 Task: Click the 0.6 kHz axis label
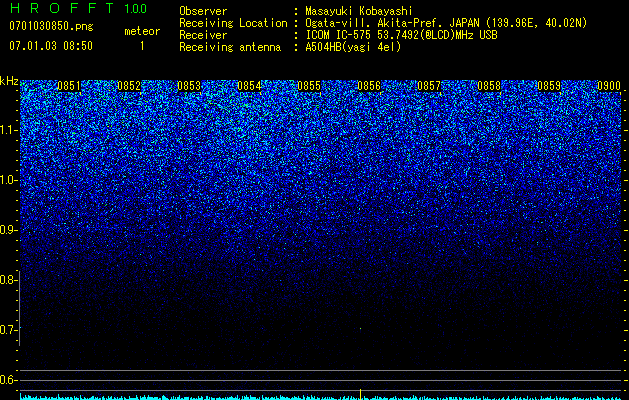pyautogui.click(x=8, y=380)
